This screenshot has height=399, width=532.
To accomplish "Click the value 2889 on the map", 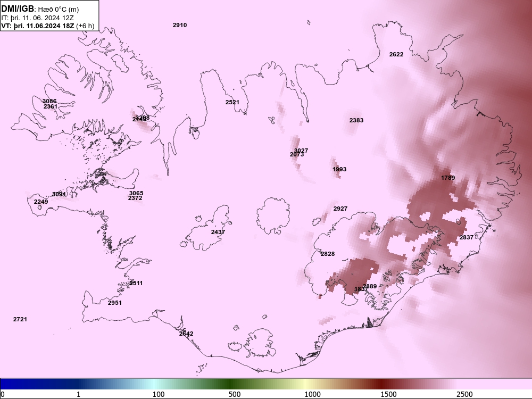I will 370,286.
